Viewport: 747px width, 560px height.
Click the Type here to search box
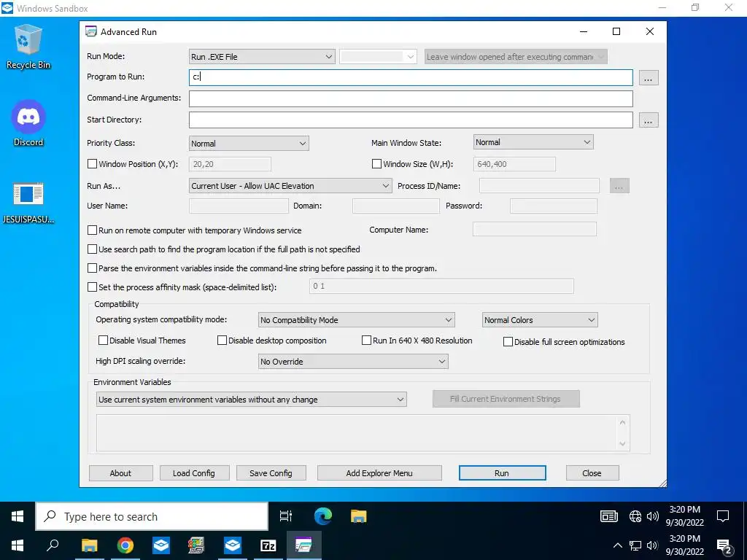[x=152, y=516]
